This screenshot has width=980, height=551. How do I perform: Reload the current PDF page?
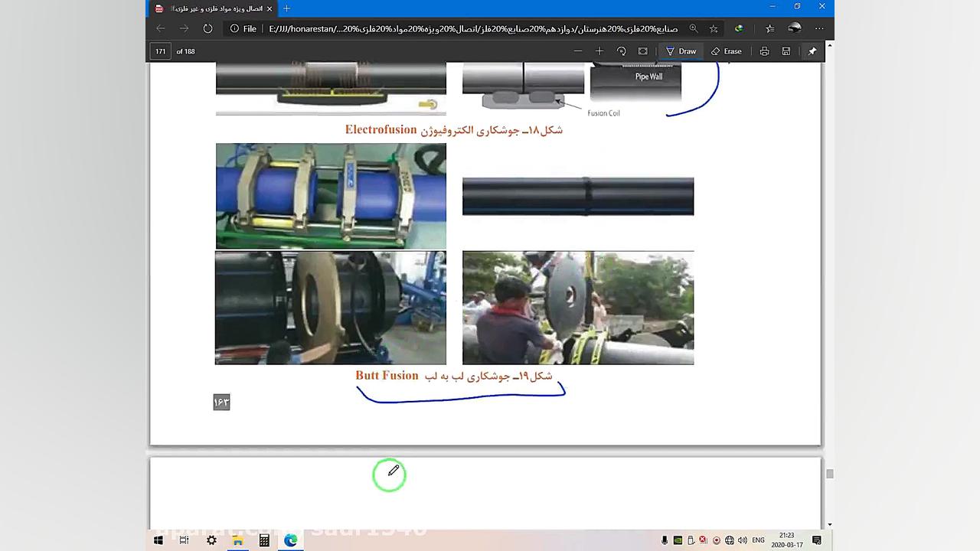pyautogui.click(x=207, y=28)
